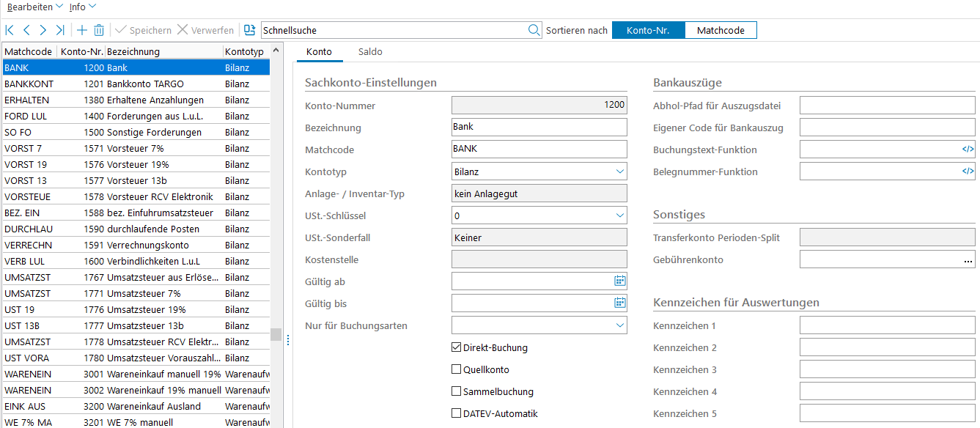Delete the current account using the trash icon

[x=99, y=30]
